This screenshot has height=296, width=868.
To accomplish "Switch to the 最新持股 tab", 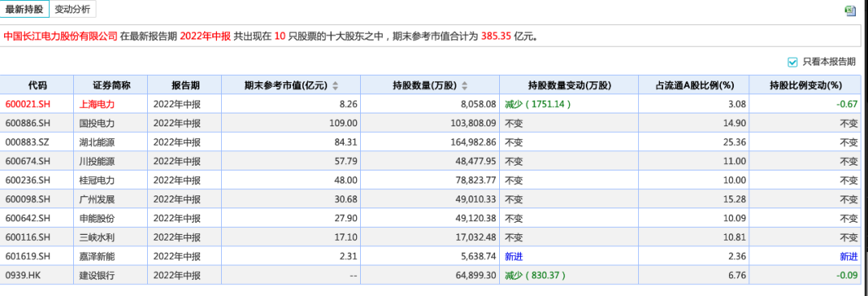I will click(x=25, y=10).
